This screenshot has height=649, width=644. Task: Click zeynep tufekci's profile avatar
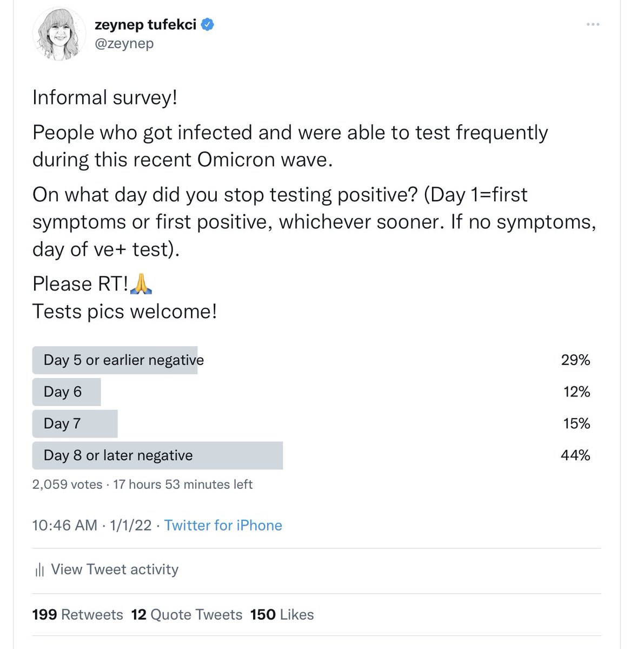[x=59, y=34]
